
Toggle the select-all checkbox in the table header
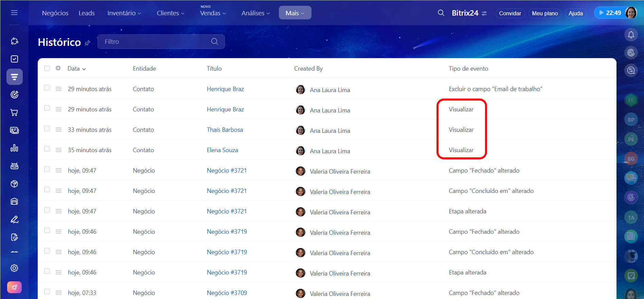pos(47,68)
